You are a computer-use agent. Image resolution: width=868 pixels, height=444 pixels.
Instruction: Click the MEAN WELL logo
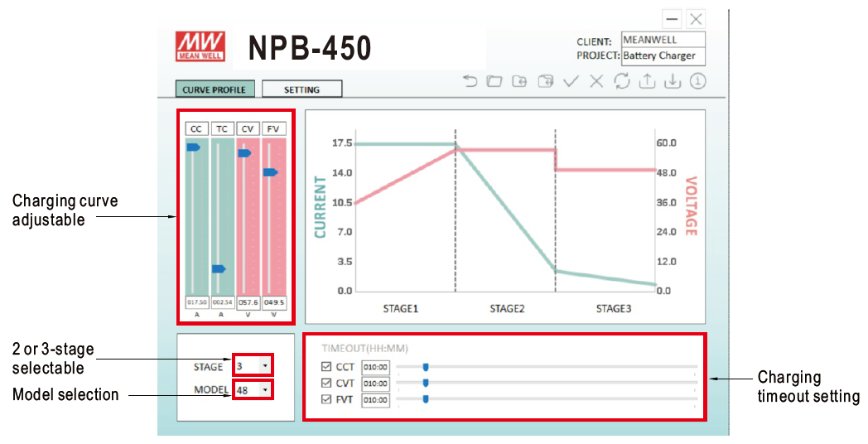[200, 46]
